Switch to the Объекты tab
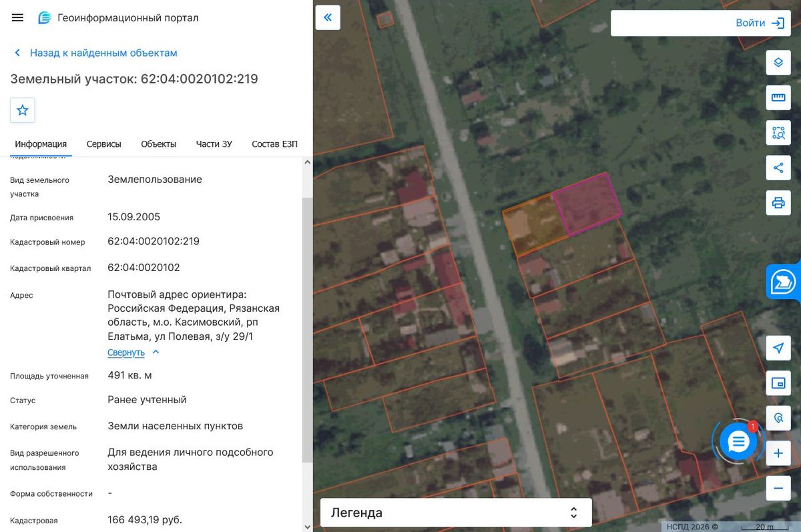Image resolution: width=801 pixels, height=532 pixels. click(x=159, y=144)
